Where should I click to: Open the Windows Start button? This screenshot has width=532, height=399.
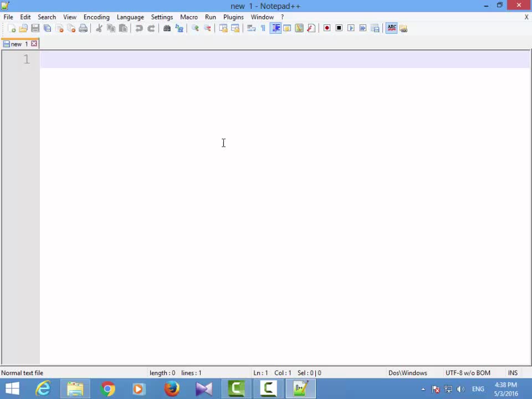tap(13, 388)
